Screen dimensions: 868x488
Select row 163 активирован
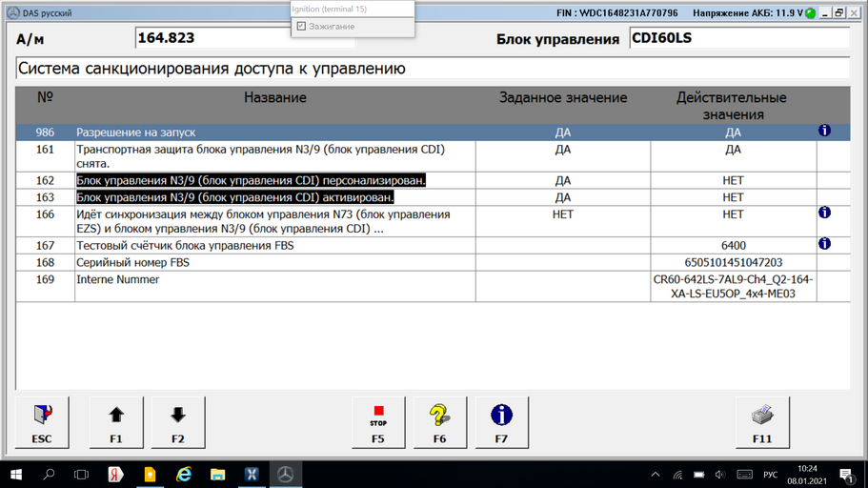coord(433,197)
